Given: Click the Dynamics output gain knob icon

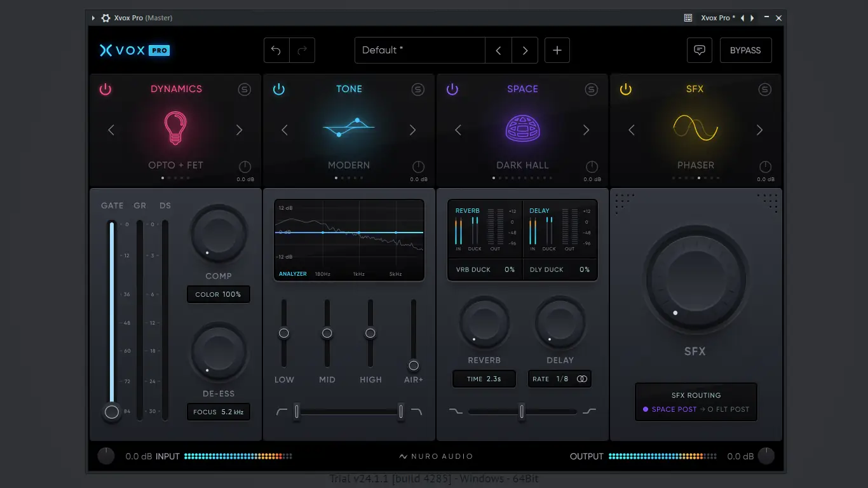Looking at the screenshot, I should coord(245,167).
